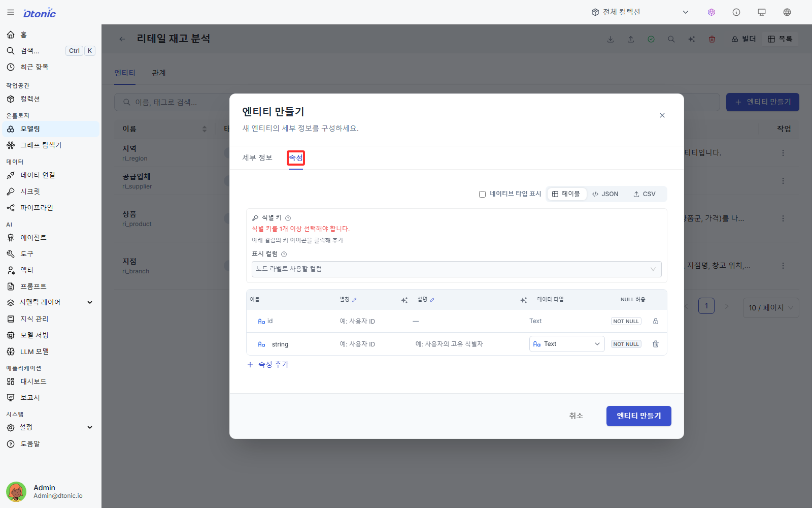Click the Aa type icon of string row
The height and width of the screenshot is (508, 812).
[261, 344]
